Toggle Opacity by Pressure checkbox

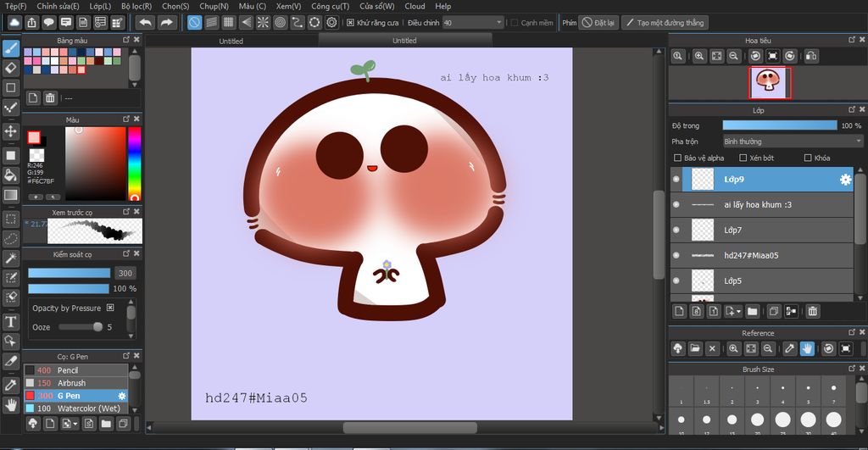coord(110,308)
